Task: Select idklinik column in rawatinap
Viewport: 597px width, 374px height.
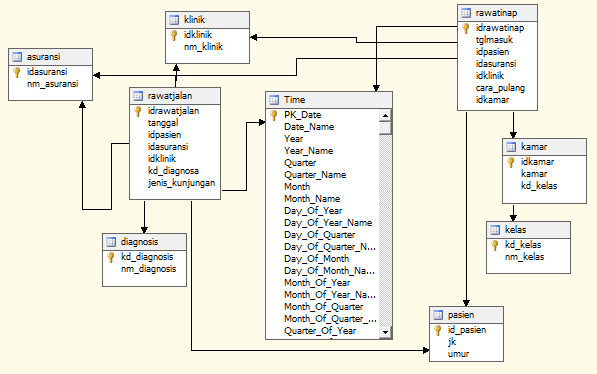Action: coord(490,76)
